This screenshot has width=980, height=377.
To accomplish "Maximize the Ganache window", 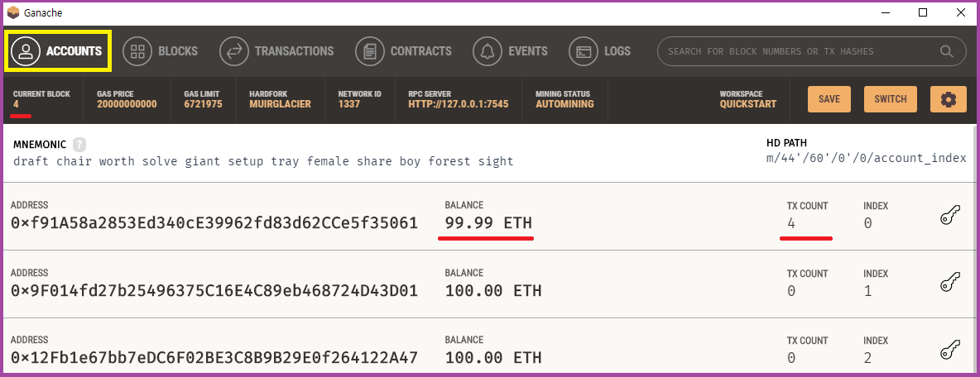I will tap(923, 12).
